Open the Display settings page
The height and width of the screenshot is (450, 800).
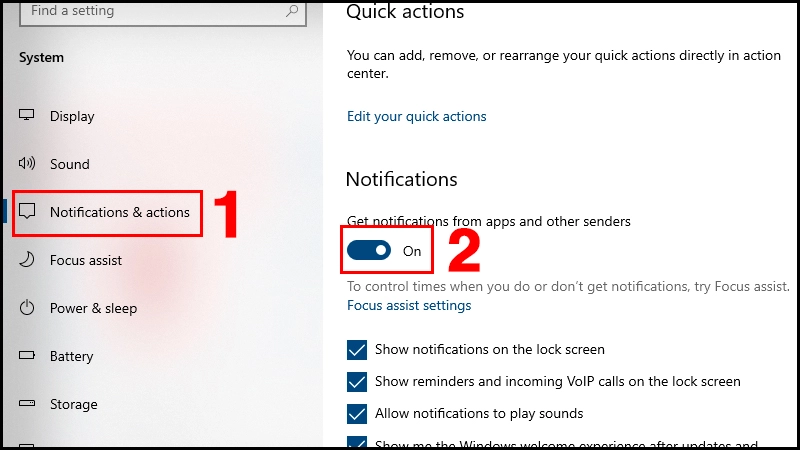pos(72,116)
